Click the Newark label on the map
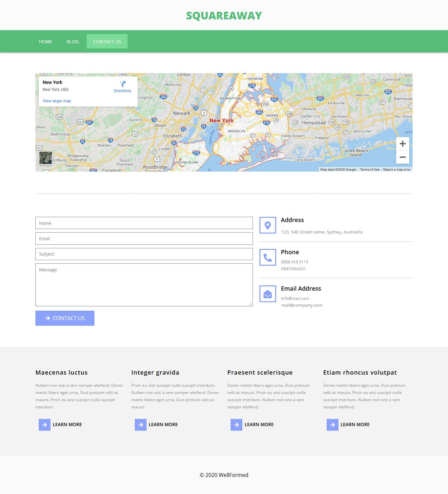 [x=182, y=113]
